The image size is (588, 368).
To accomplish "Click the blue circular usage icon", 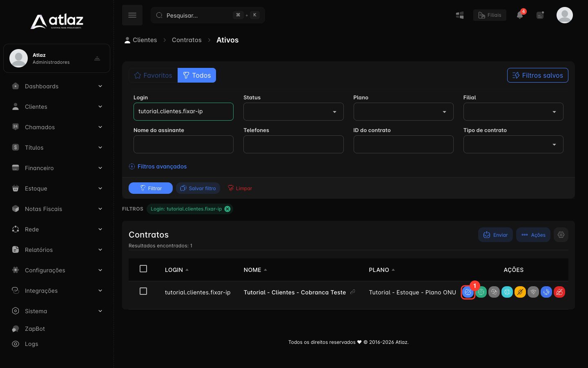I will [x=546, y=292].
